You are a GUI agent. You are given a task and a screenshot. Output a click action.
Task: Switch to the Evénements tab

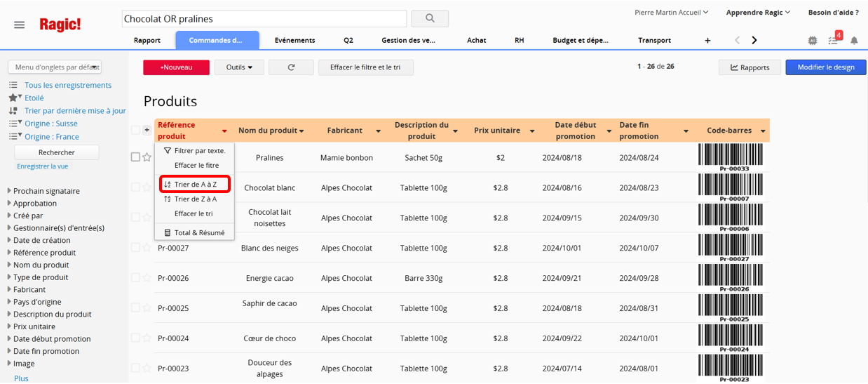[294, 41]
